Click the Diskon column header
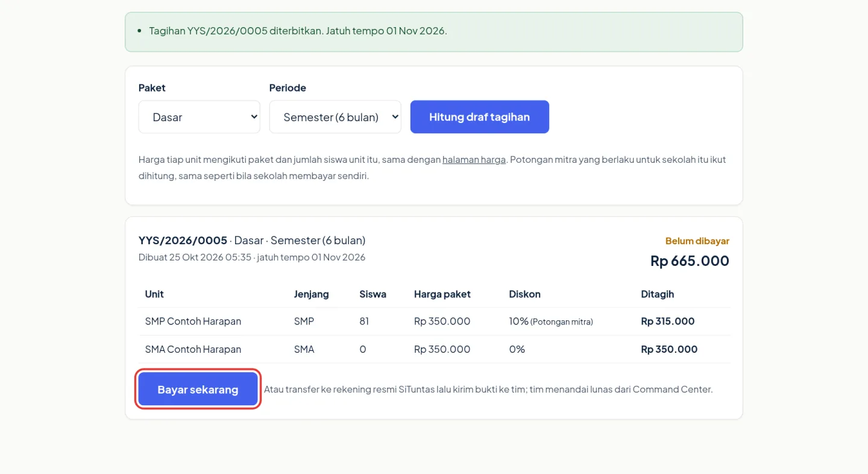Viewport: 868px width, 474px height. 525,294
